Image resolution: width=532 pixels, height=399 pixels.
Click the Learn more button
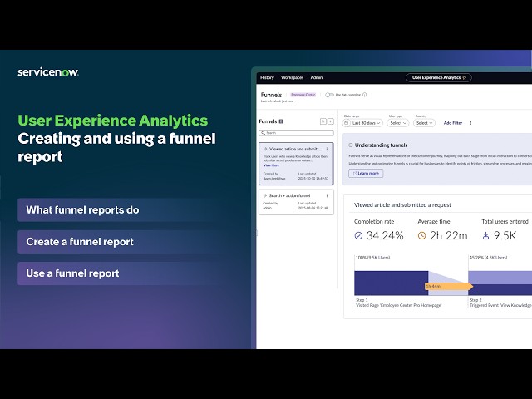point(366,174)
